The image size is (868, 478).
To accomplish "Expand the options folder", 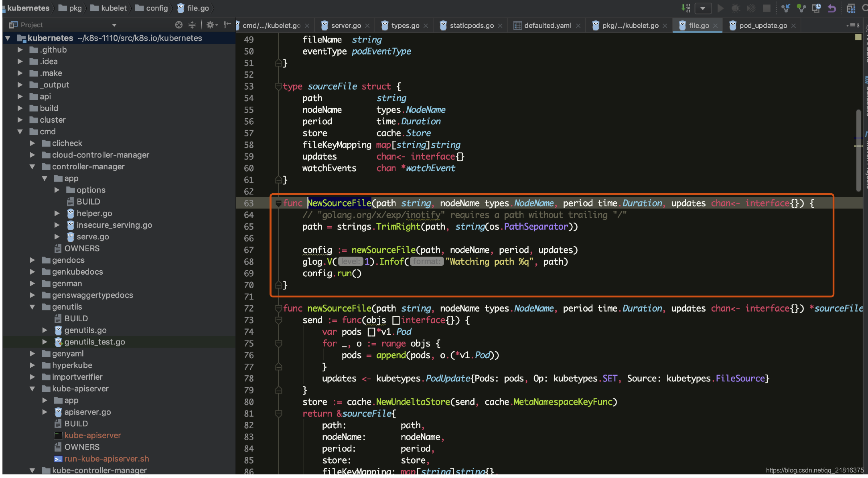I will [x=57, y=190].
